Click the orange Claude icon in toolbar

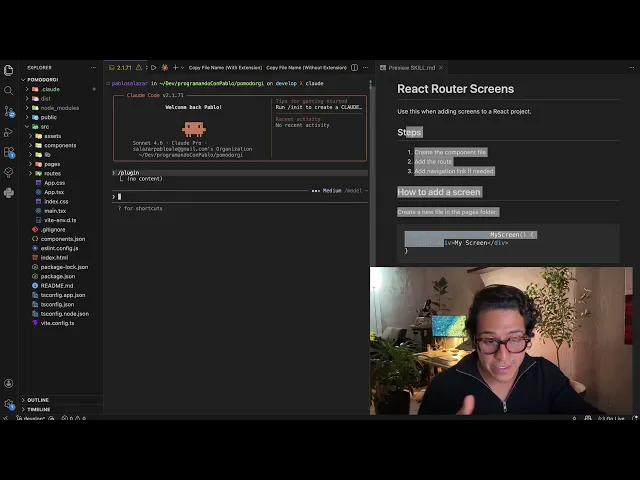[x=165, y=68]
